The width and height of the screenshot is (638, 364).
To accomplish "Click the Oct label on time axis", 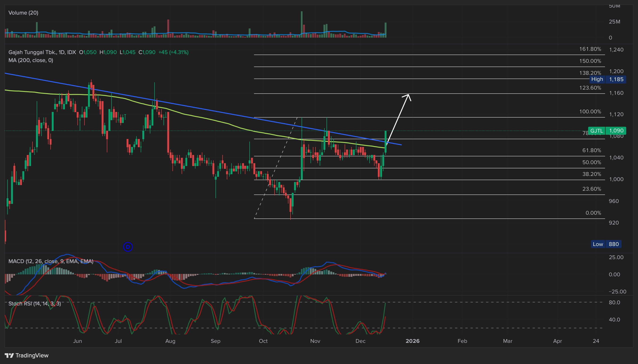I will click(263, 341).
